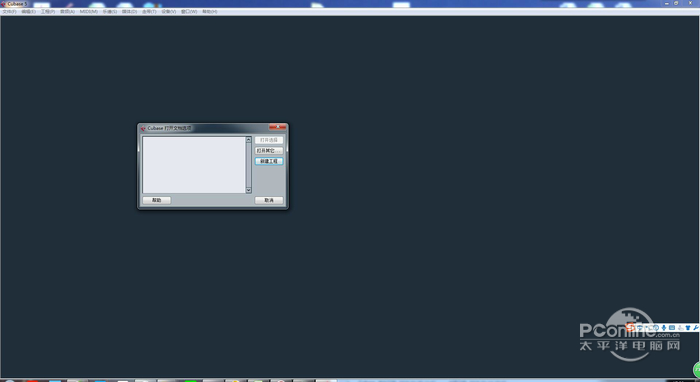Click the 打开其它... button

tap(269, 151)
